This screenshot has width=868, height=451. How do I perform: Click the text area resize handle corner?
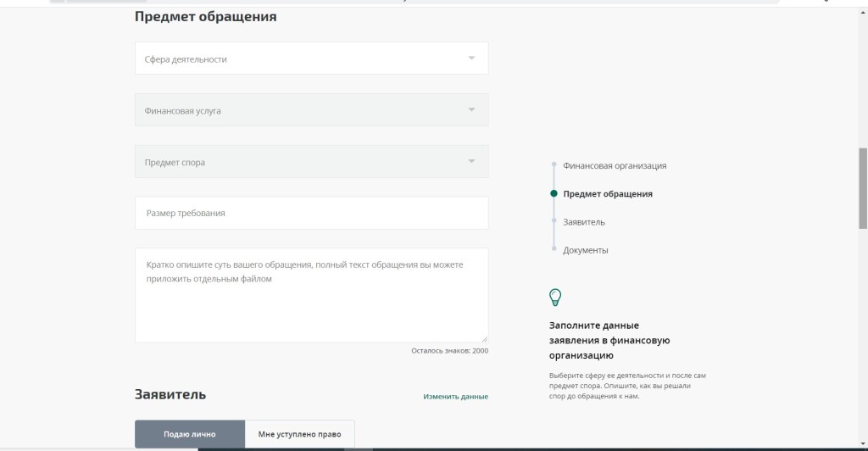[x=485, y=339]
